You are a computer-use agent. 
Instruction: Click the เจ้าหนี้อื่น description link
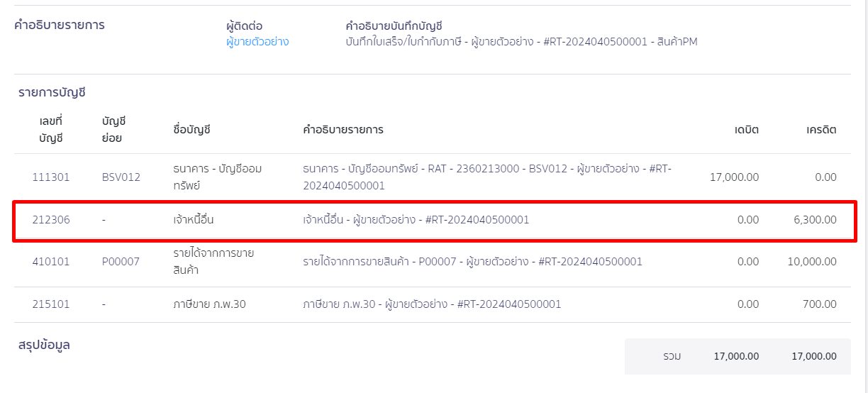(x=416, y=220)
